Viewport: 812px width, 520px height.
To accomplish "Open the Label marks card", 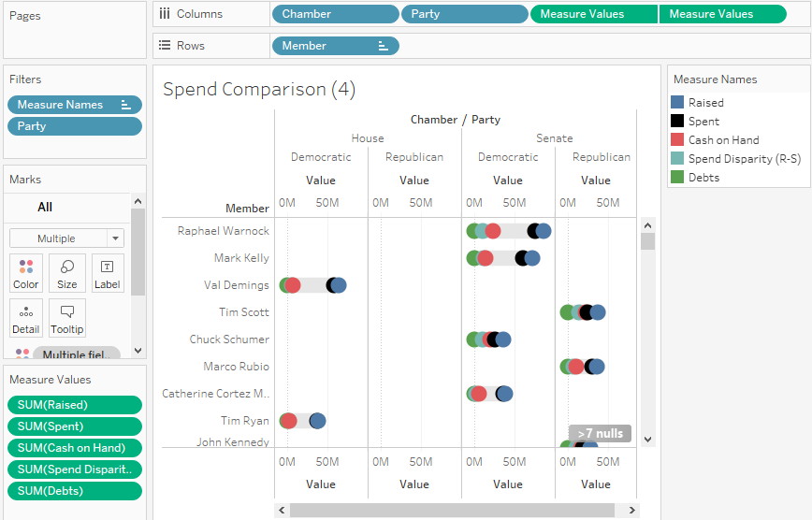I will 108,273.
